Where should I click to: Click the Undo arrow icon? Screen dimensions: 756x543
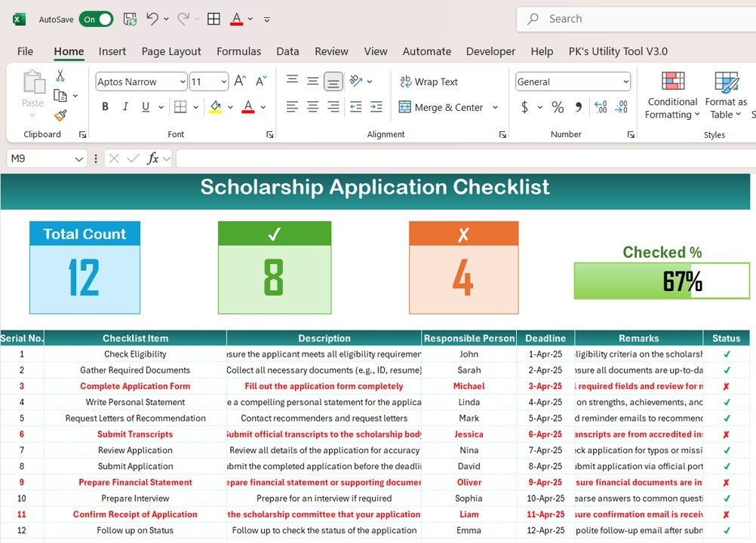click(x=152, y=19)
